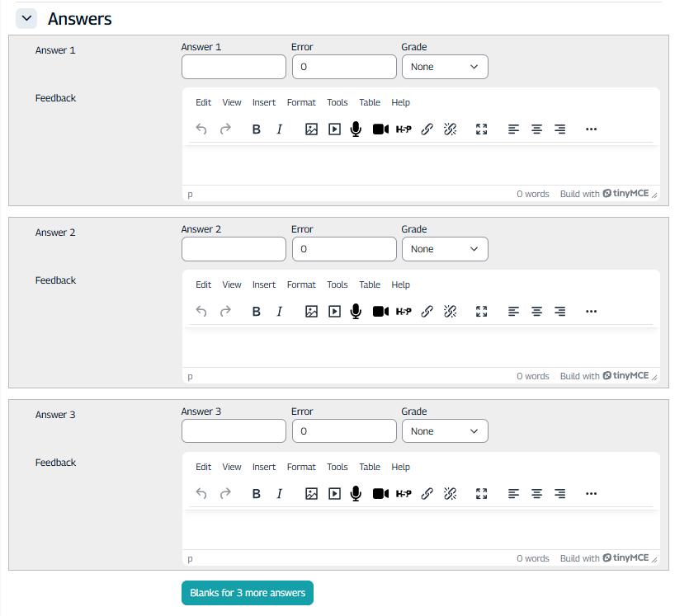Viewport: 675px width, 616px height.
Task: Toggle fullscreen in Answer 1 feedback editor
Action: coord(482,129)
